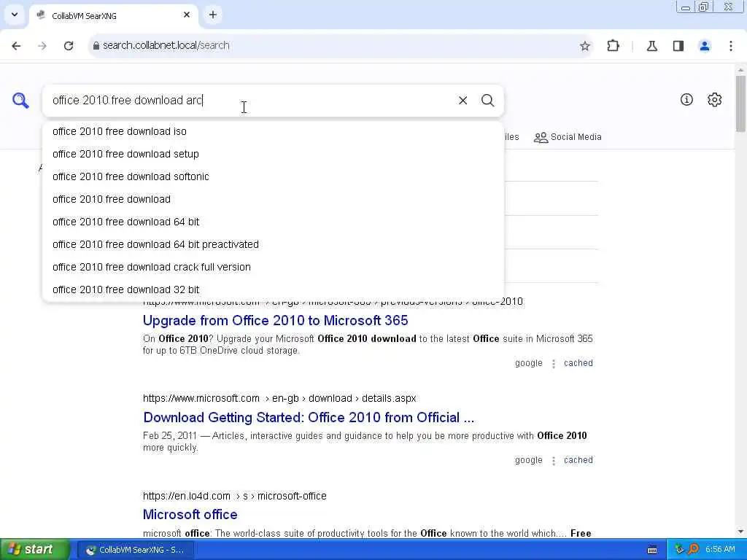The height and width of the screenshot is (560, 747).
Task: Click the magnifier system tray icon
Action: click(x=694, y=550)
